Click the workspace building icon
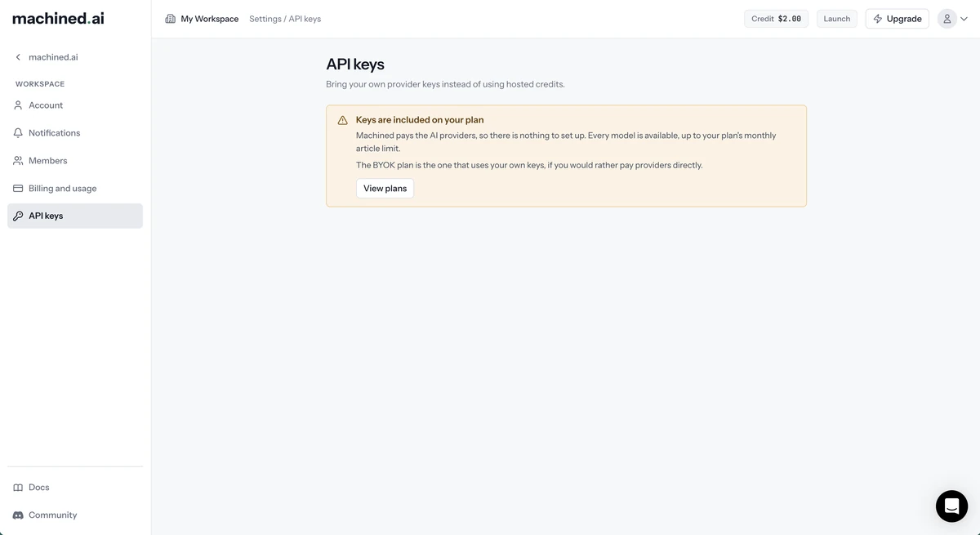Viewport: 980px width, 535px height. 170,19
